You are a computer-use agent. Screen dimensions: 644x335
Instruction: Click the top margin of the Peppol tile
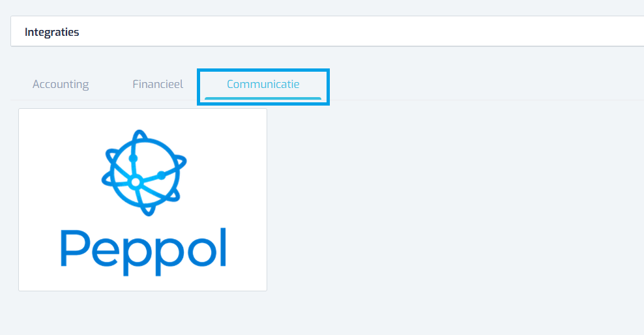click(x=143, y=119)
